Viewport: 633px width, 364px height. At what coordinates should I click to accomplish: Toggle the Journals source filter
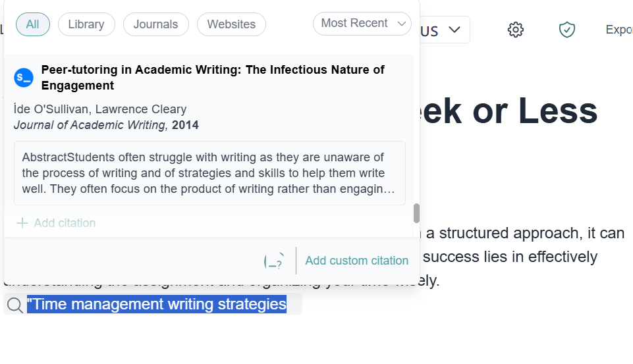(x=155, y=24)
